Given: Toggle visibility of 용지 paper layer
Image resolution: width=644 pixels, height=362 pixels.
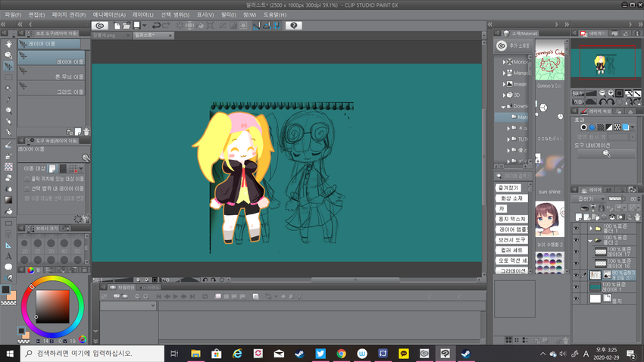Looking at the screenshot, I should pos(577,299).
